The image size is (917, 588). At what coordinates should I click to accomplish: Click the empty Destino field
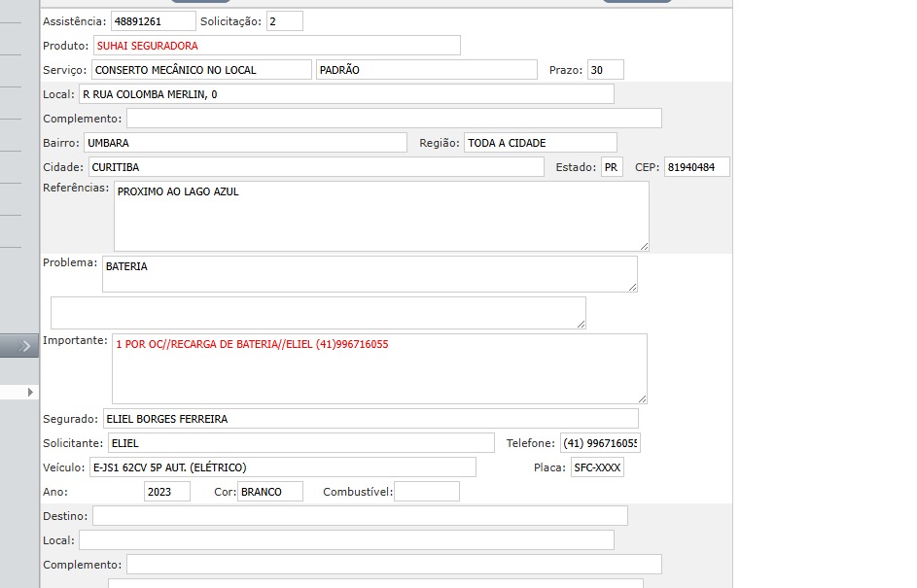click(360, 516)
